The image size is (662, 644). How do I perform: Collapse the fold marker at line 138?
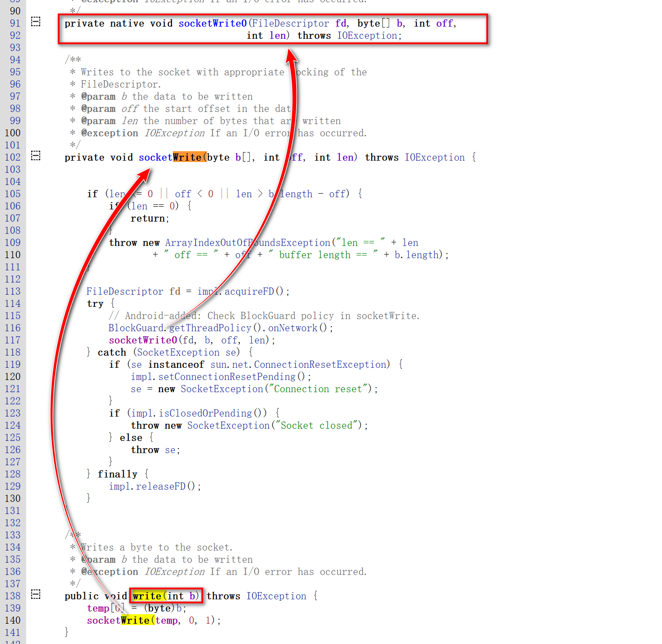pos(36,594)
